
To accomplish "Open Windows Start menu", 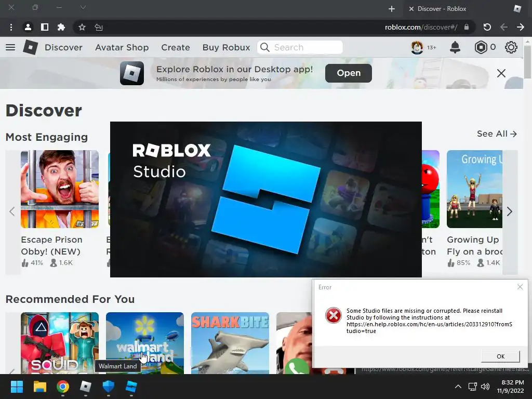I will [x=17, y=387].
